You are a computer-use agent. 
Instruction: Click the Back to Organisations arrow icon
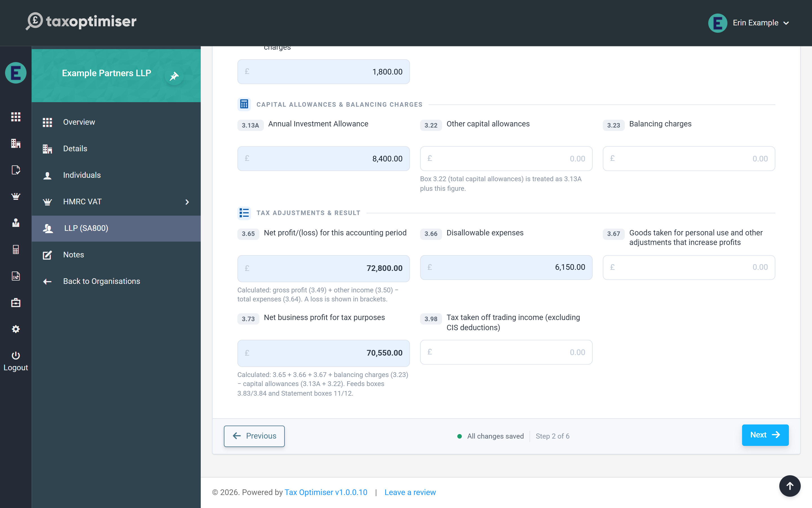(47, 282)
